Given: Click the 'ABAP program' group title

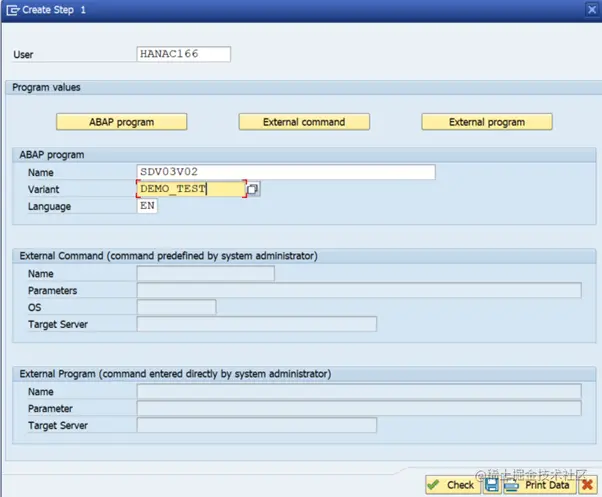Looking at the screenshot, I should coord(52,155).
